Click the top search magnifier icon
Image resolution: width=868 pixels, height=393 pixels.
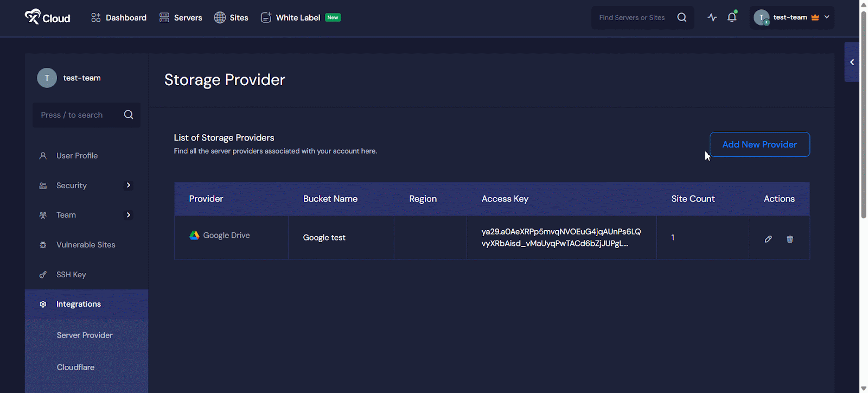pos(682,17)
